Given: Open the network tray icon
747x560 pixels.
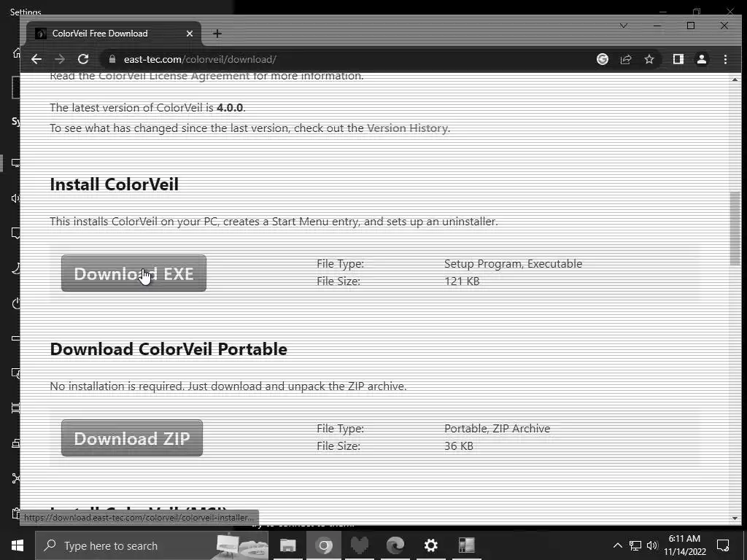Looking at the screenshot, I should pos(635,545).
